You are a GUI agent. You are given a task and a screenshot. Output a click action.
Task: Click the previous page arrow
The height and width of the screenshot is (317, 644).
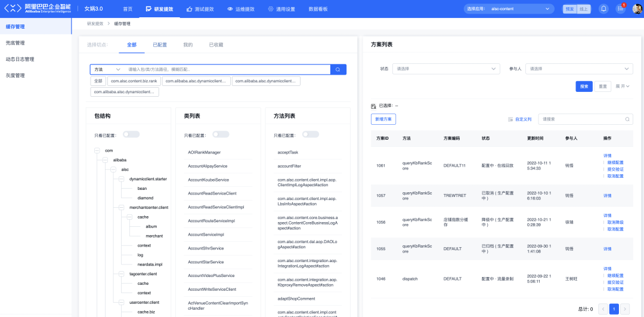(603, 309)
